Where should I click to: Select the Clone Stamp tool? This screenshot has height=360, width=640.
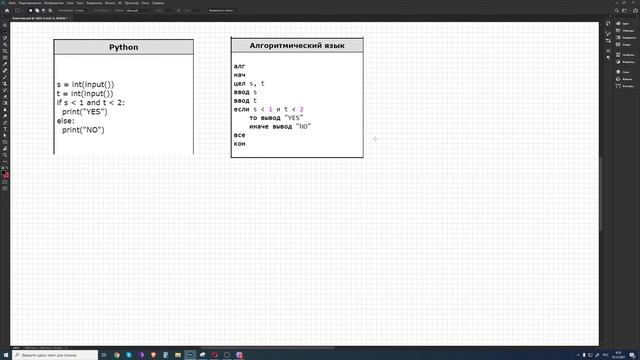5,84
